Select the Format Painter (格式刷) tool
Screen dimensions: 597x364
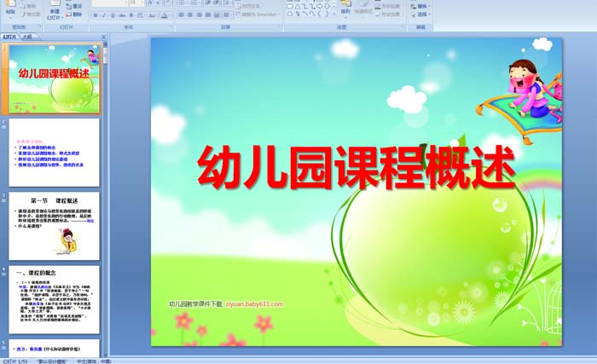point(32,14)
